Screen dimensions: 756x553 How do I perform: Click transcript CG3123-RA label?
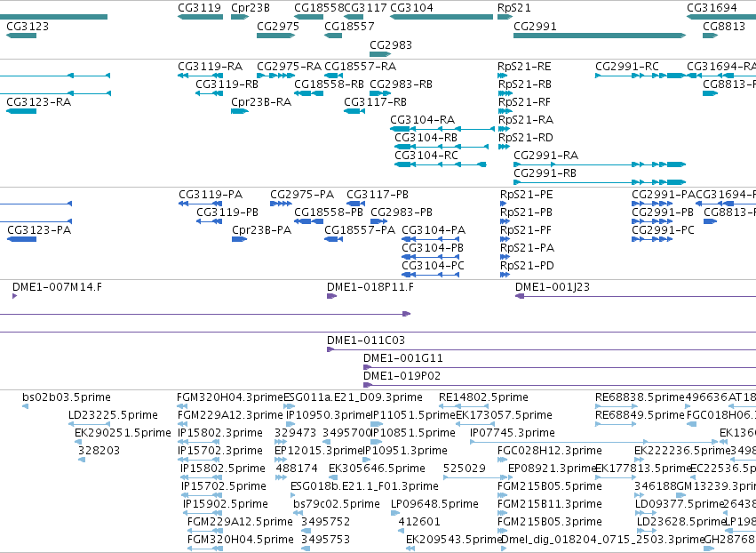pos(38,102)
